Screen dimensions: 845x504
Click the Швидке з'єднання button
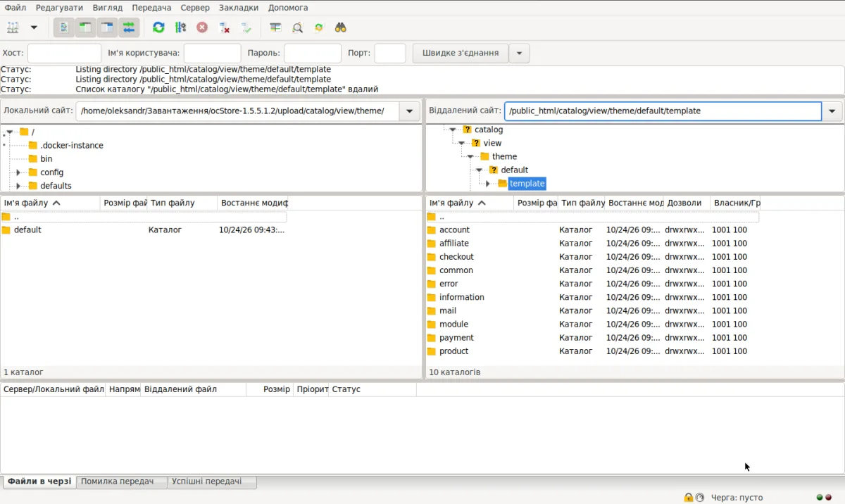coord(461,53)
